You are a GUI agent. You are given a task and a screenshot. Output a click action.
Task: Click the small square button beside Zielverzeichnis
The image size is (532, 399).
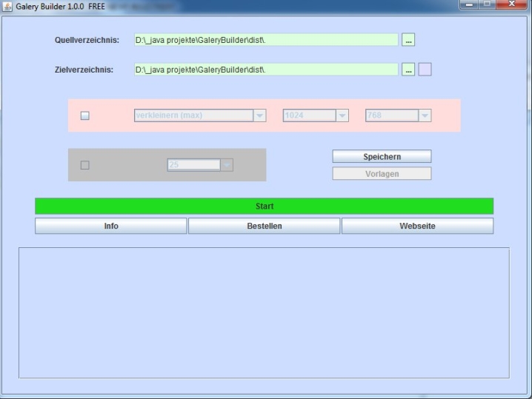tap(425, 70)
